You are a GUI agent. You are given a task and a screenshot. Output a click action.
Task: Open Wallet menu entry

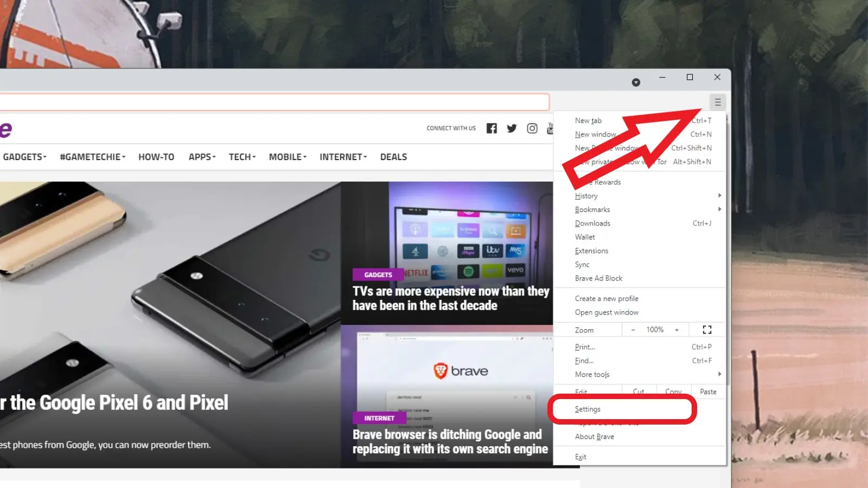[640, 237]
